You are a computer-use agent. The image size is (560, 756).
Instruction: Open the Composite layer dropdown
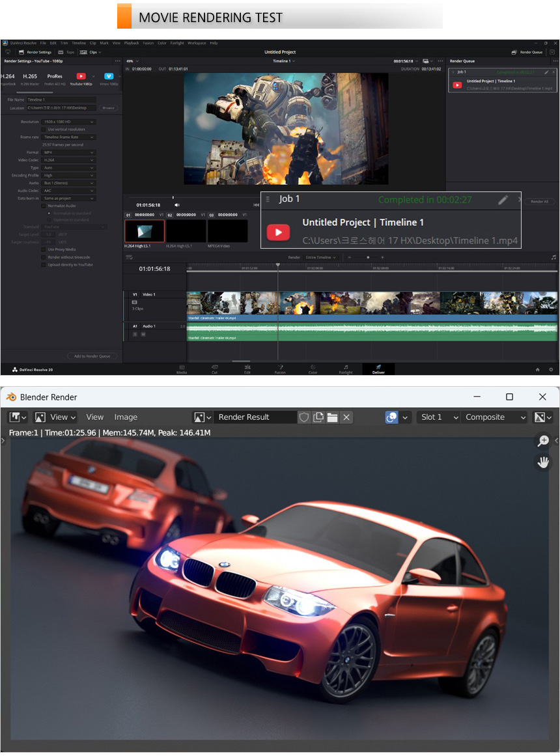pyautogui.click(x=494, y=417)
